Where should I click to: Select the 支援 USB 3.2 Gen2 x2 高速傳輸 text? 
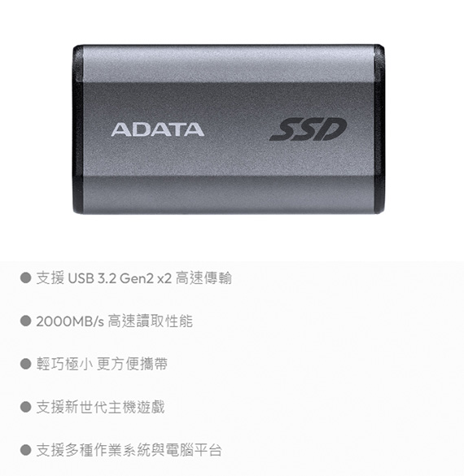[134, 278]
